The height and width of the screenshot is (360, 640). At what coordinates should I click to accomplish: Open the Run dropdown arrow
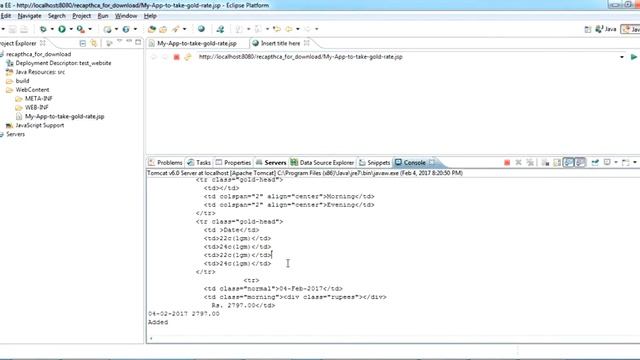71,29
